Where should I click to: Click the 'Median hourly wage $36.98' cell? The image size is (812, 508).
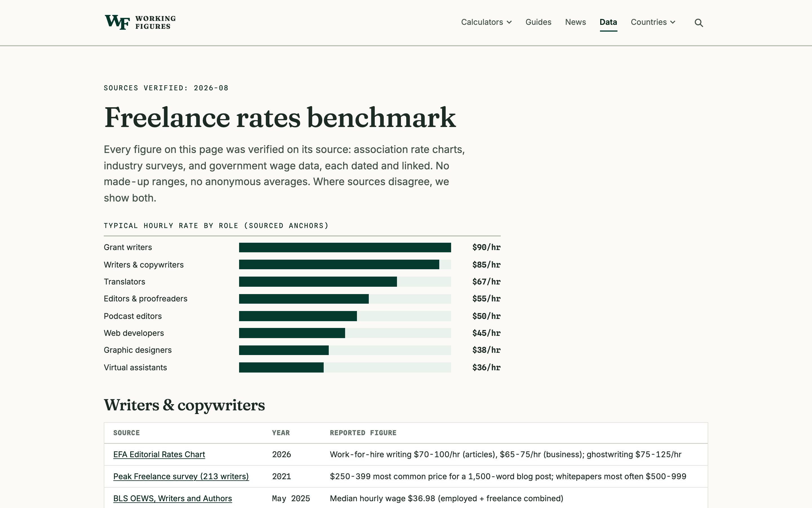click(446, 498)
